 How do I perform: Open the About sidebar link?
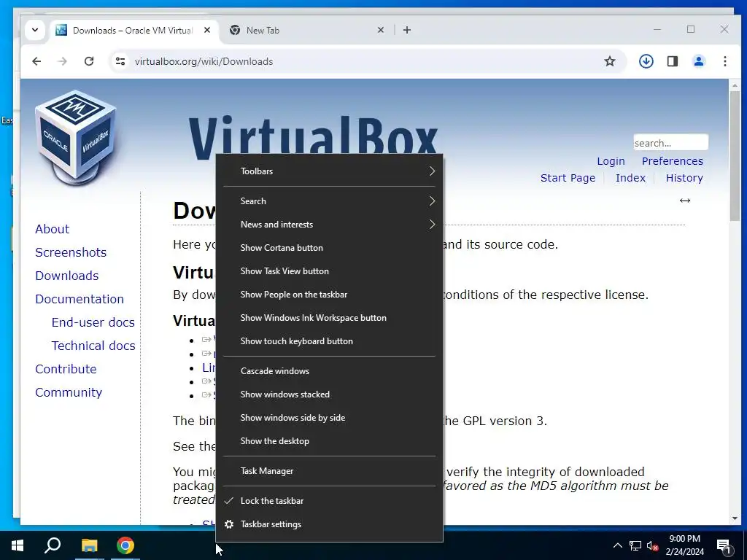pyautogui.click(x=53, y=229)
